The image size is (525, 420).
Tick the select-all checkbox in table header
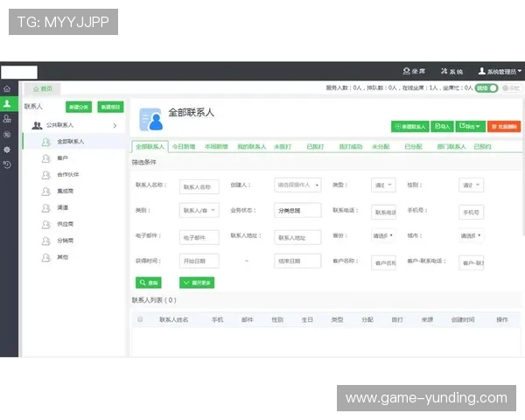click(140, 319)
